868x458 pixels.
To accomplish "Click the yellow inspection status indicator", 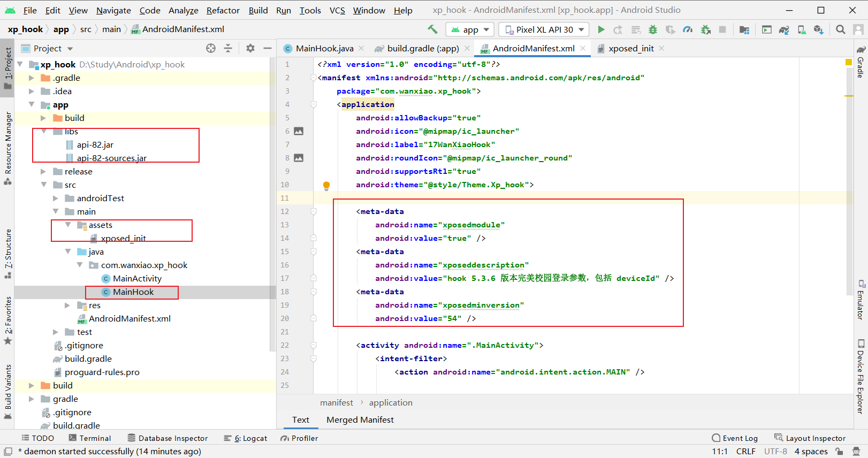I will coord(849,63).
